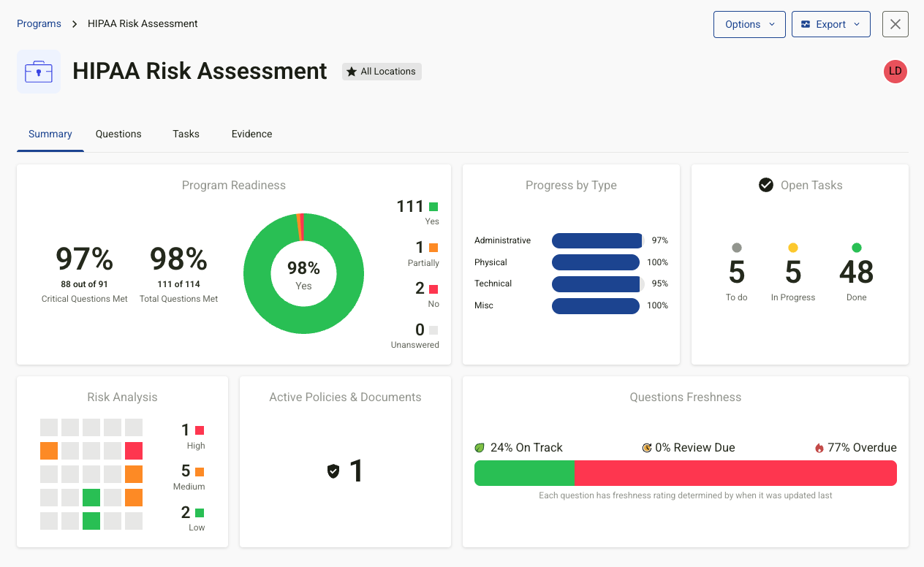The width and height of the screenshot is (924, 567).
Task: Click the green Yes legend swatch
Action: click(433, 207)
